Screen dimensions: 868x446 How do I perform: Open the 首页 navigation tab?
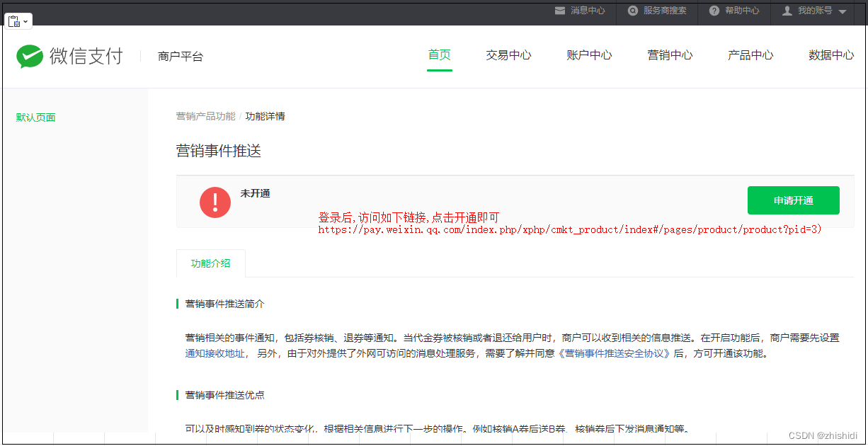pyautogui.click(x=440, y=55)
